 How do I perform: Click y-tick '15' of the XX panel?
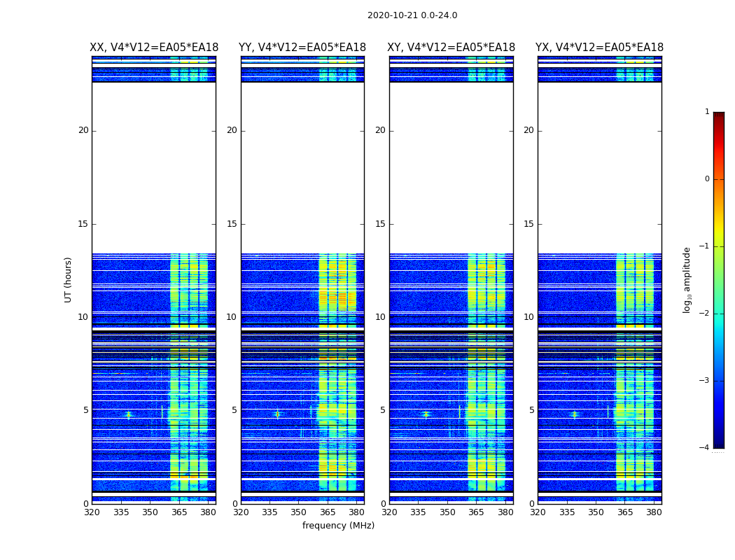click(x=83, y=223)
